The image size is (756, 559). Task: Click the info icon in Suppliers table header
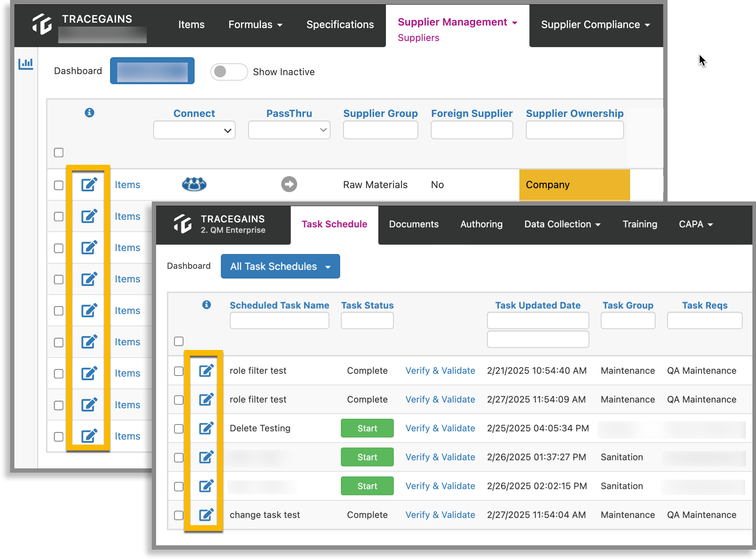[90, 113]
